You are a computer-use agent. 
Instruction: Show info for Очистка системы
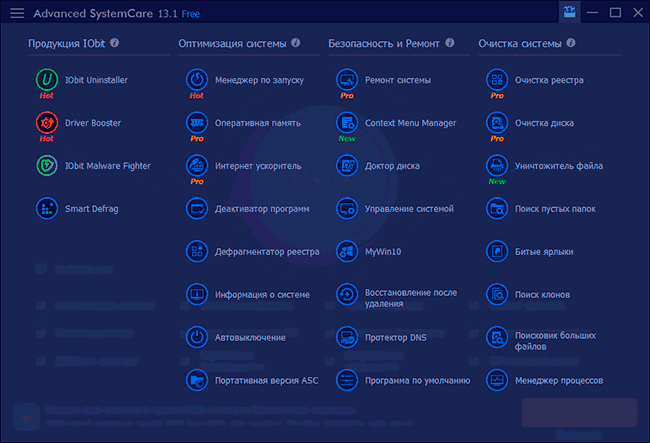(x=571, y=43)
